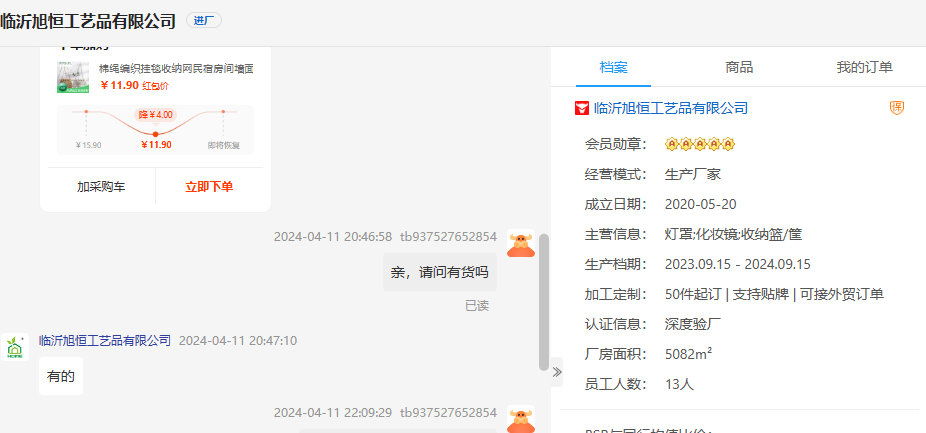Viewport: 926px width, 433px height.
Task: Click the chat vertical scrollbar
Action: (544, 302)
